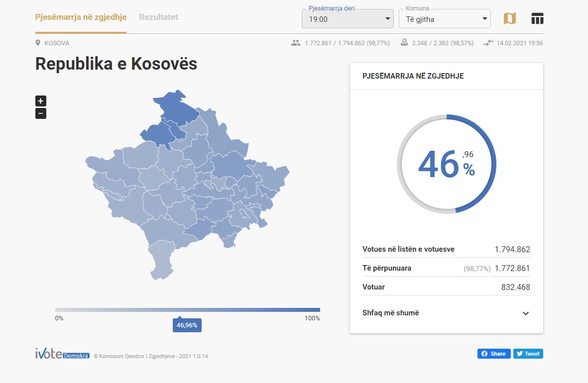
Task: Click the location pin next to KOSOVA
Action: (38, 43)
